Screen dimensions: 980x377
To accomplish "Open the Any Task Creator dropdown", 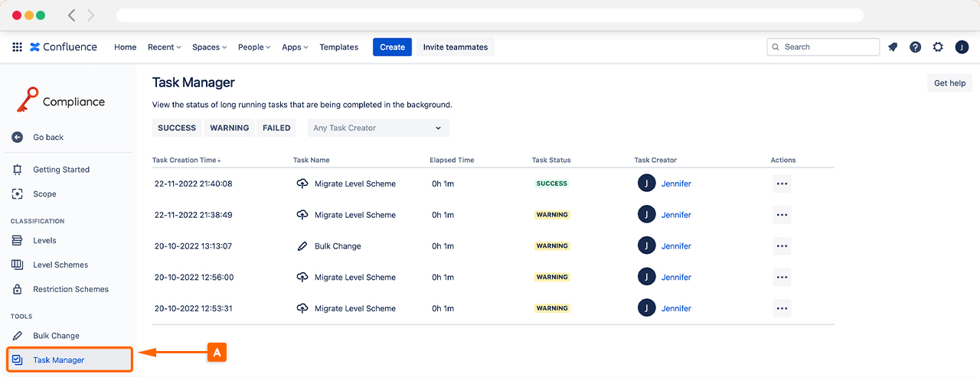I will 378,128.
